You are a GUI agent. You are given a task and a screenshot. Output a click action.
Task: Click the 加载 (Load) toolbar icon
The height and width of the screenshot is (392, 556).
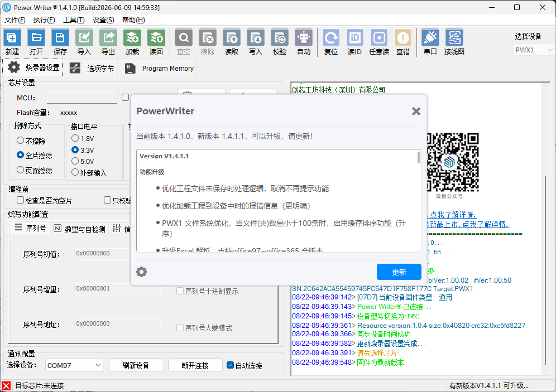[132, 42]
